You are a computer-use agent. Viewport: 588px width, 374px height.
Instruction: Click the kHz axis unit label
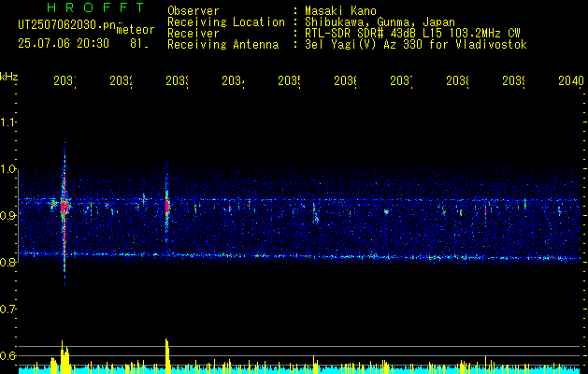[x=9, y=77]
